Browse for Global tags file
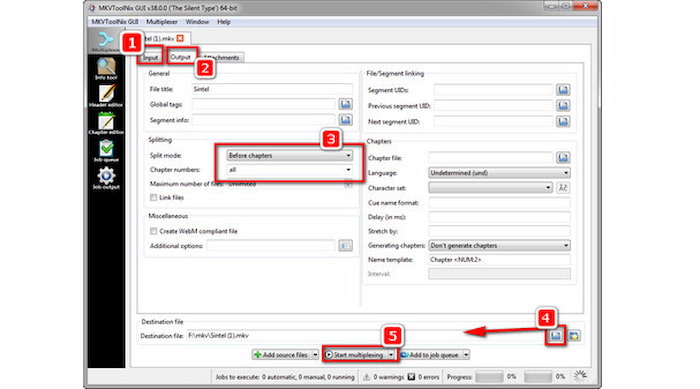700x389 pixels. [x=345, y=104]
